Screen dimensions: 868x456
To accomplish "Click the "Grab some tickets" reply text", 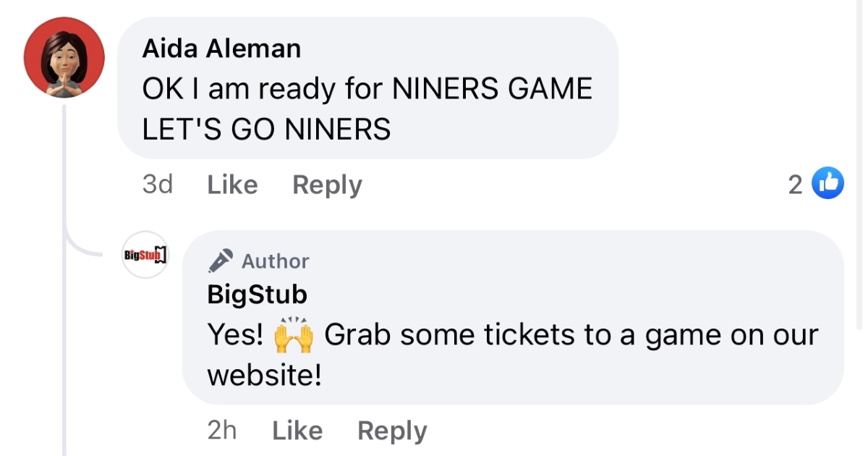I will coord(571,335).
